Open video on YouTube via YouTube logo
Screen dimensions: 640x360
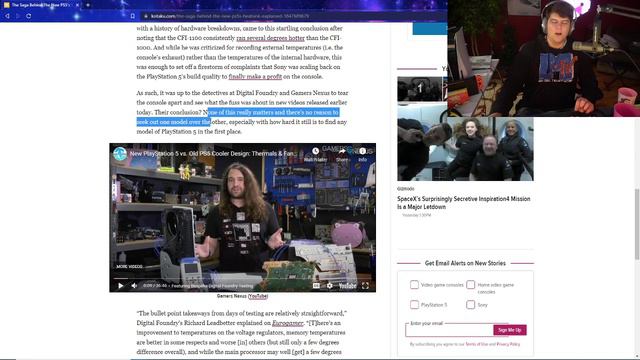[x=347, y=286]
